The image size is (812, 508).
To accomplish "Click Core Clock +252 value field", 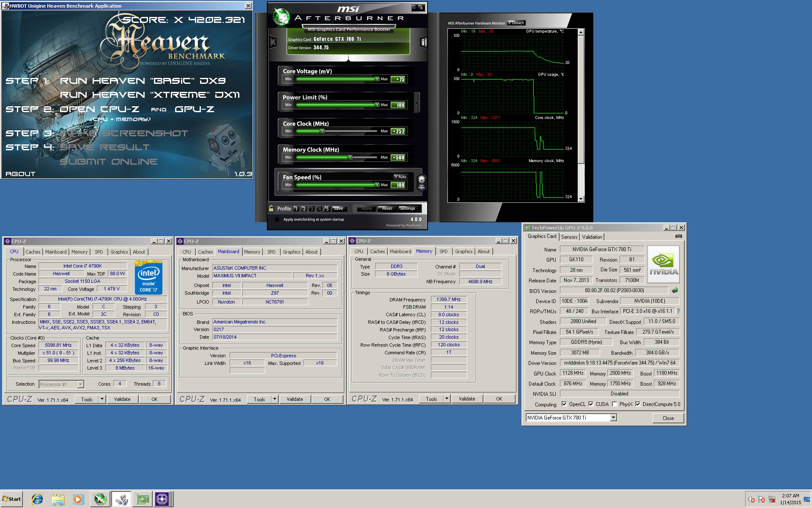I will (399, 131).
